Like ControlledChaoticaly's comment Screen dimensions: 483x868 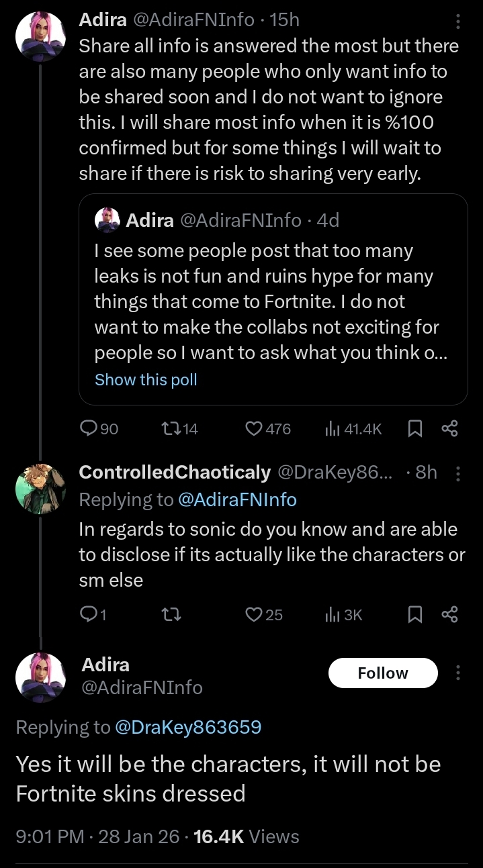(x=254, y=614)
